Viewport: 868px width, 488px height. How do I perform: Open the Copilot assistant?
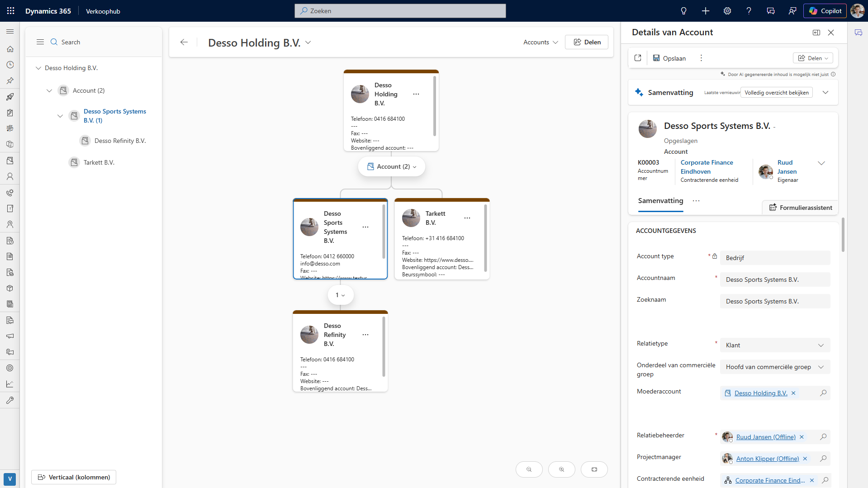coord(825,11)
